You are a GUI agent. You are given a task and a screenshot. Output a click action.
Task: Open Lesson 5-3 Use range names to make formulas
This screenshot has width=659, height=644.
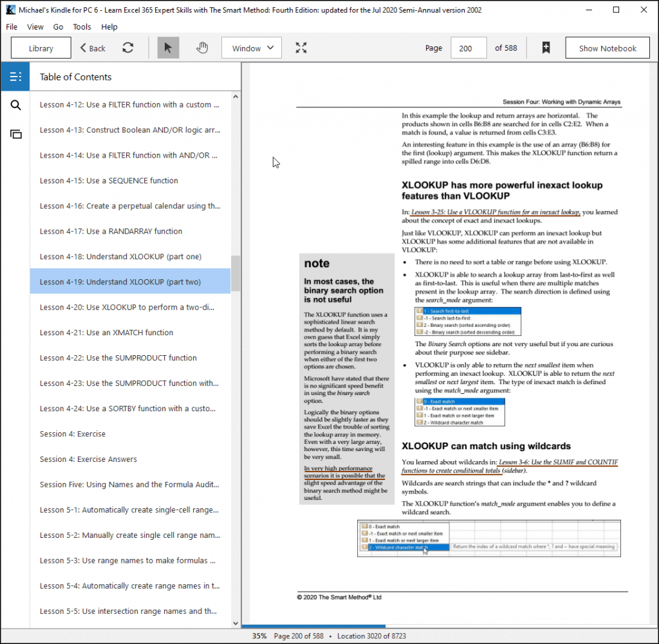[x=130, y=560]
